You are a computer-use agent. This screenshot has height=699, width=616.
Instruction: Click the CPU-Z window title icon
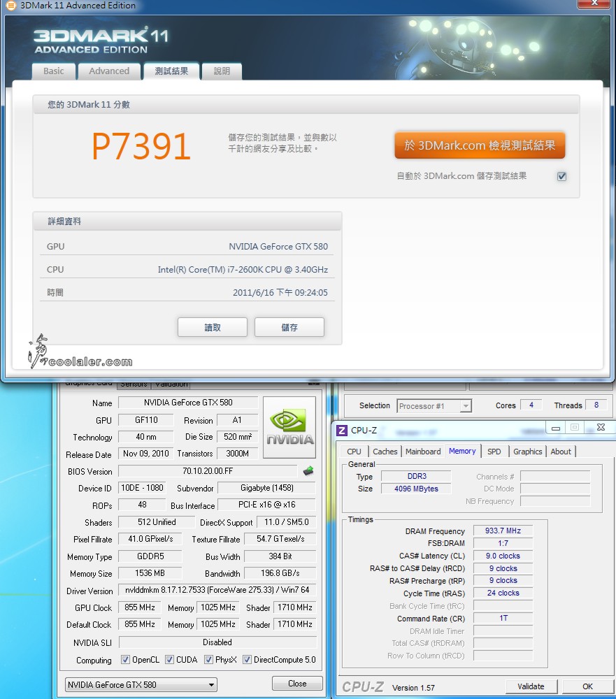pos(342,430)
